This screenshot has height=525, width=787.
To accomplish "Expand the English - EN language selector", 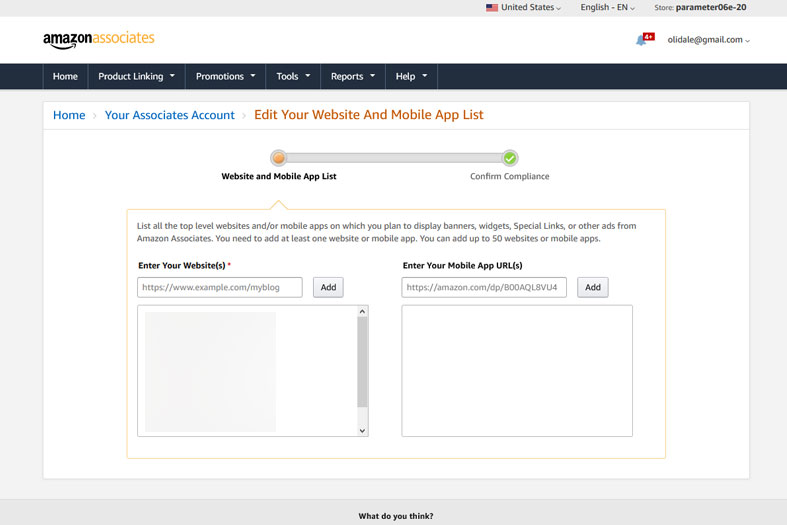I will (607, 8).
